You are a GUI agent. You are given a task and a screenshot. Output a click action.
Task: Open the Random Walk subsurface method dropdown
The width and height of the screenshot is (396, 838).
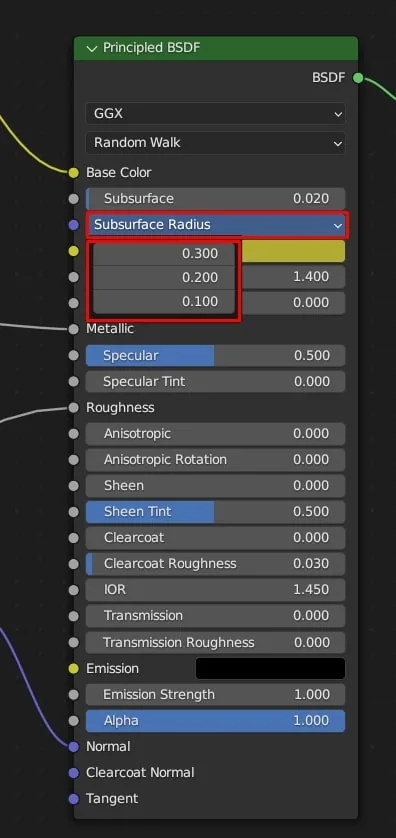pyautogui.click(x=215, y=143)
